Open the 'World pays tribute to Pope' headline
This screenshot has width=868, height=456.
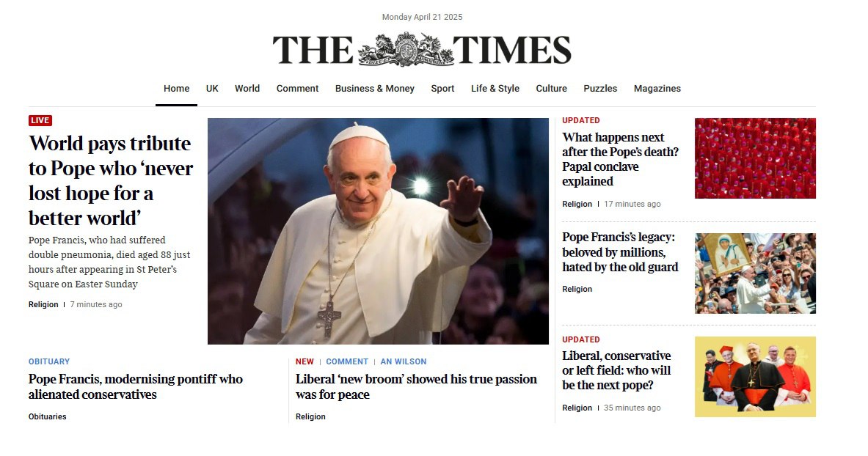pyautogui.click(x=111, y=180)
